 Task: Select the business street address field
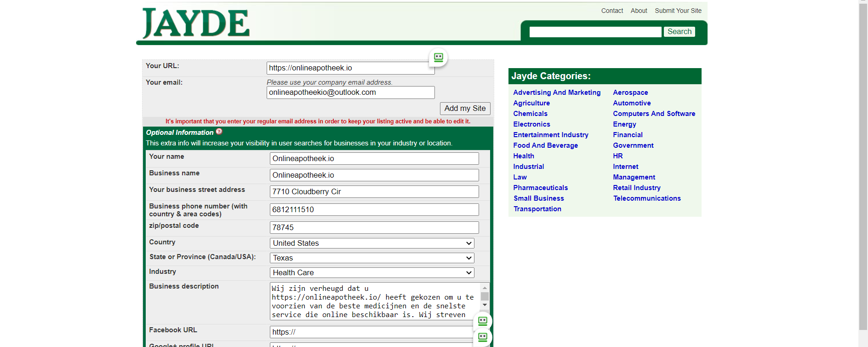(x=374, y=192)
